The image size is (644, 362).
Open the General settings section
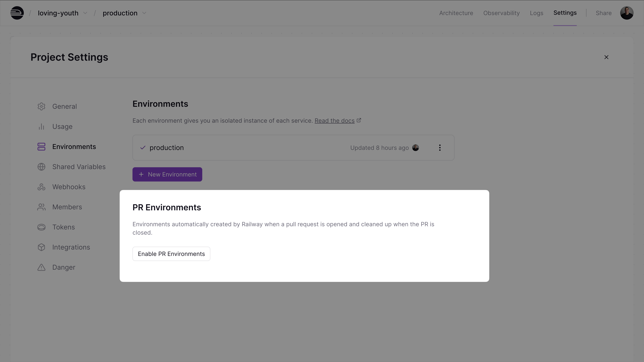point(65,106)
